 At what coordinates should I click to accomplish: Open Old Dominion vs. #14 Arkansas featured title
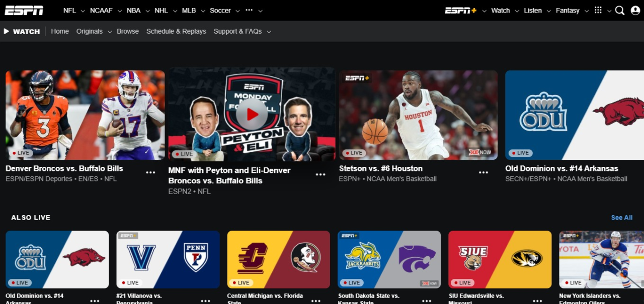tap(562, 168)
